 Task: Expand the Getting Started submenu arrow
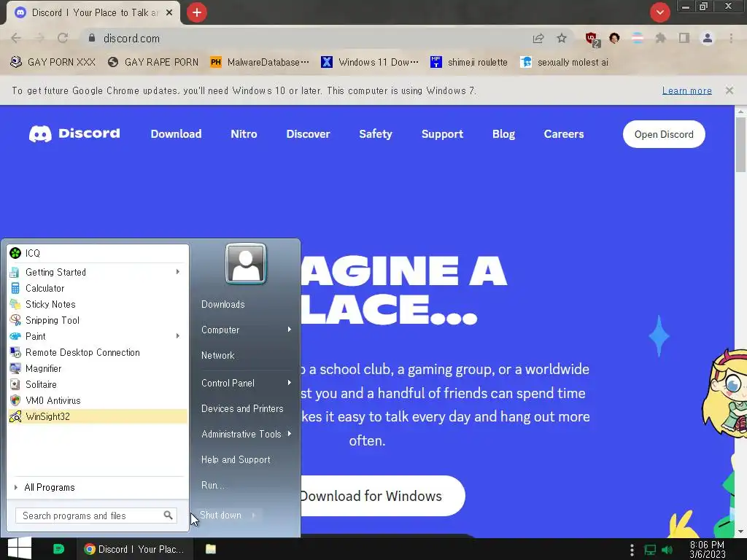point(178,271)
